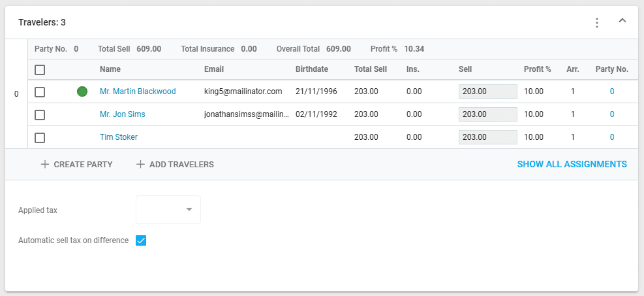
Task: Click Create Party button
Action: pos(76,165)
